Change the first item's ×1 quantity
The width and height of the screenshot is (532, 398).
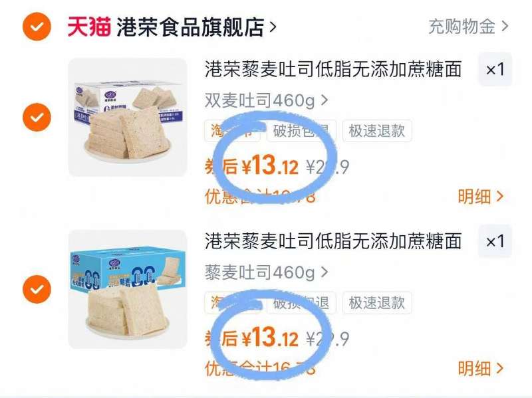495,70
